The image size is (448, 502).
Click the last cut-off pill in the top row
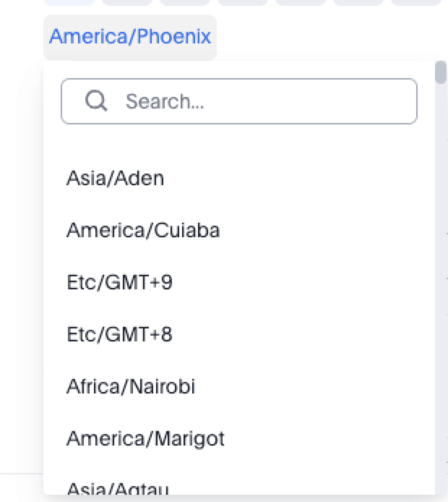415,2
